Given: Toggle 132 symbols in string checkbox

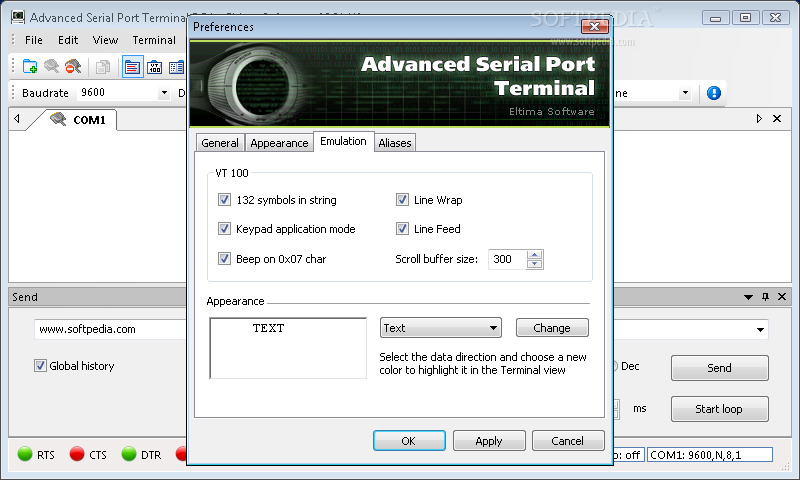Looking at the screenshot, I should (x=224, y=199).
